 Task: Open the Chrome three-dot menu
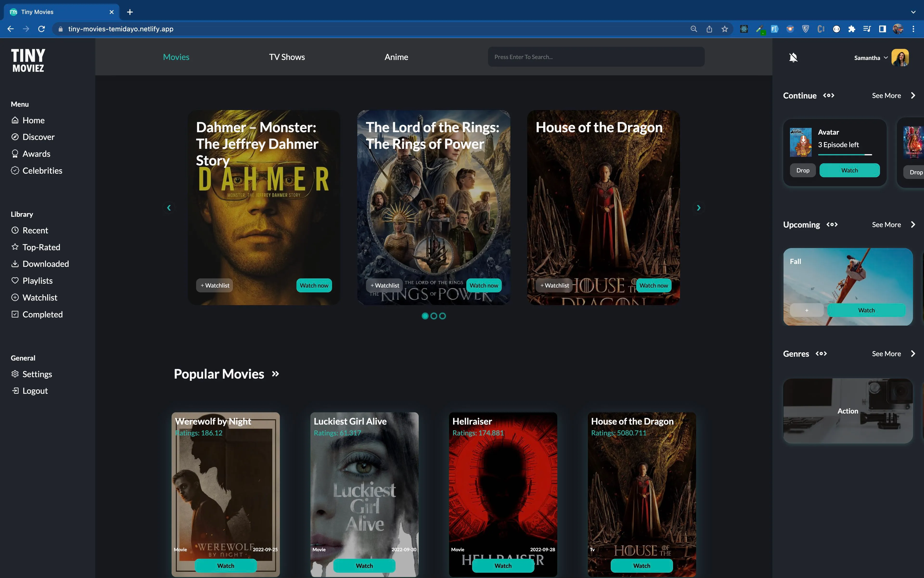point(913,29)
